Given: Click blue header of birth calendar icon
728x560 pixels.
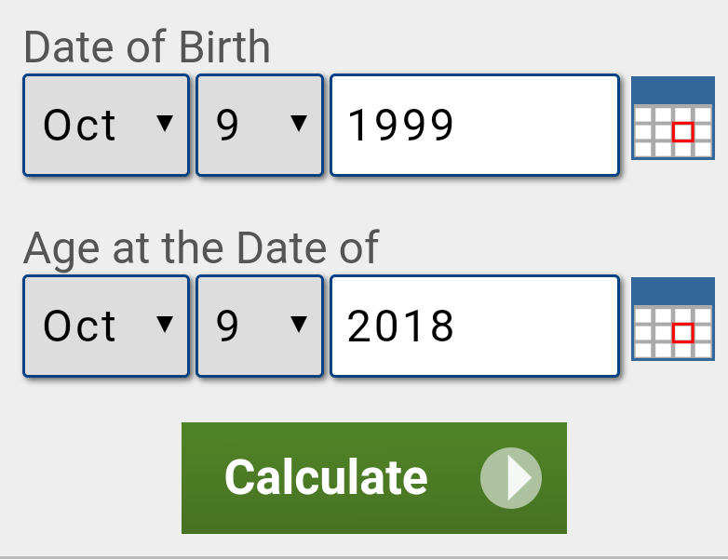Looking at the screenshot, I should 672,89.
